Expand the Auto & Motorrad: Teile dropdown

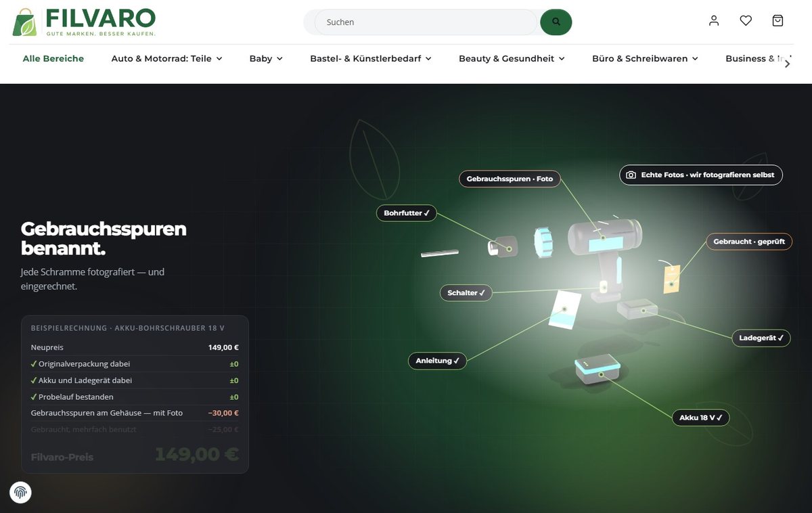click(x=167, y=59)
